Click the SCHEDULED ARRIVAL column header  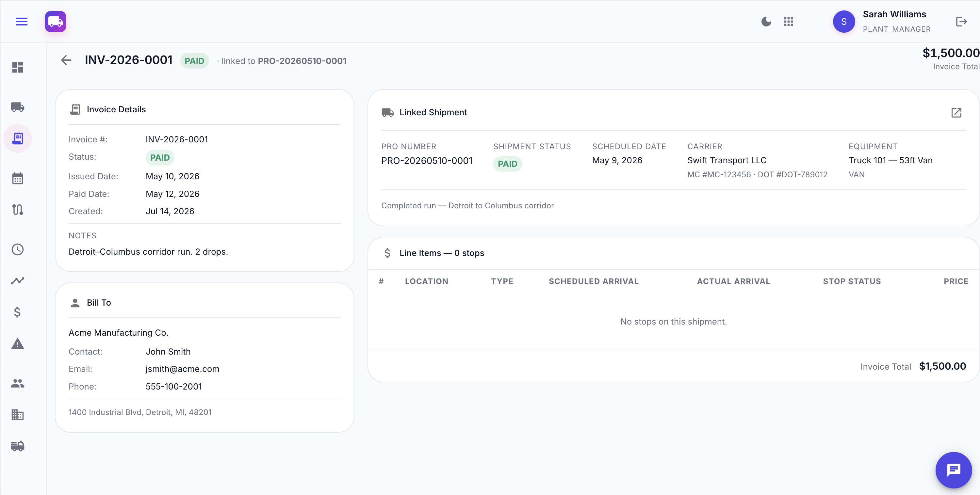tap(594, 281)
